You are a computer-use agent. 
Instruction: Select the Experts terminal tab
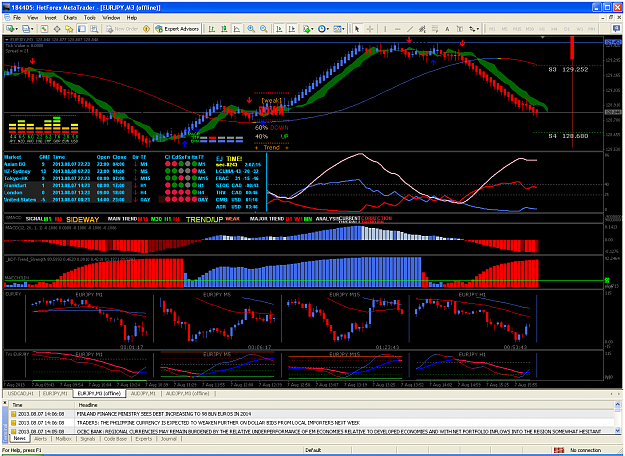click(x=143, y=438)
